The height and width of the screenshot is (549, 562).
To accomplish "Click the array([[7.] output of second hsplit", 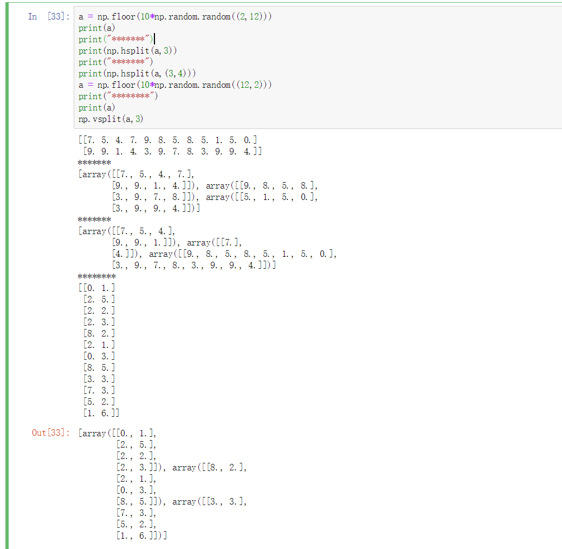I will pos(214,243).
